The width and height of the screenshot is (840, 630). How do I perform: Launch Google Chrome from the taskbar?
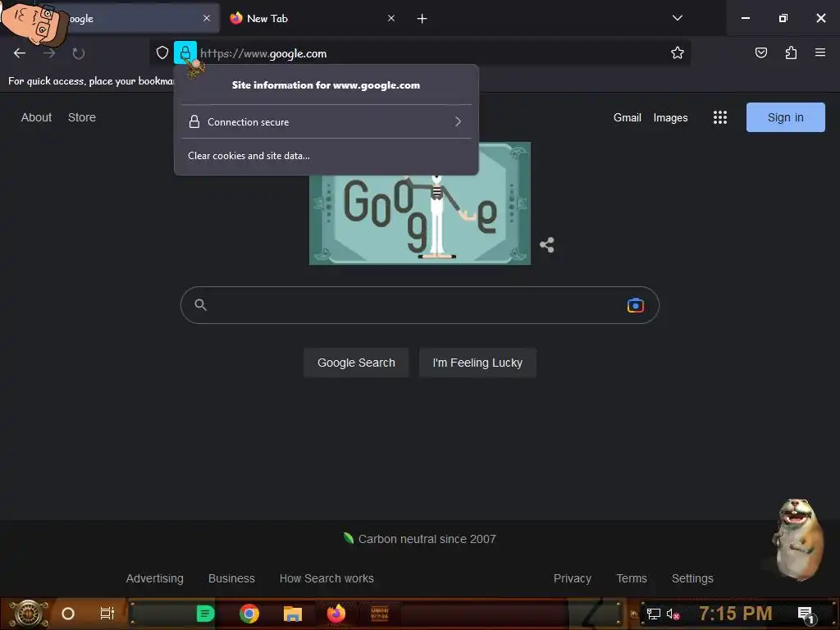(x=249, y=614)
